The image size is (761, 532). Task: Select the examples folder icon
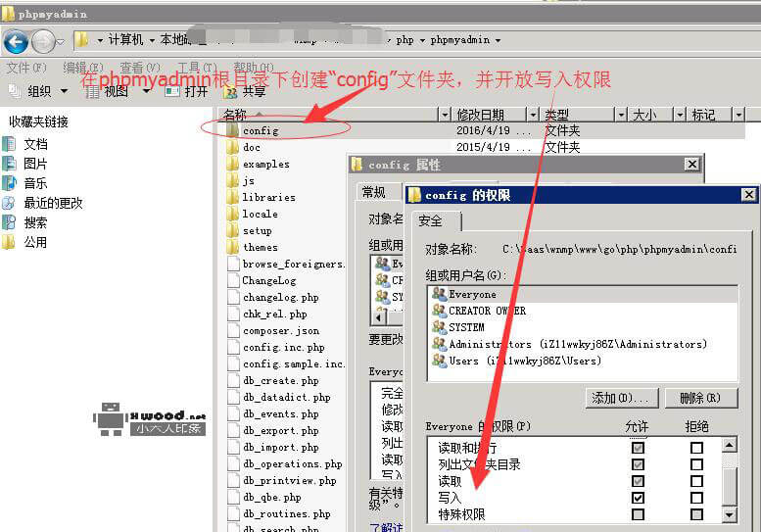coord(232,164)
